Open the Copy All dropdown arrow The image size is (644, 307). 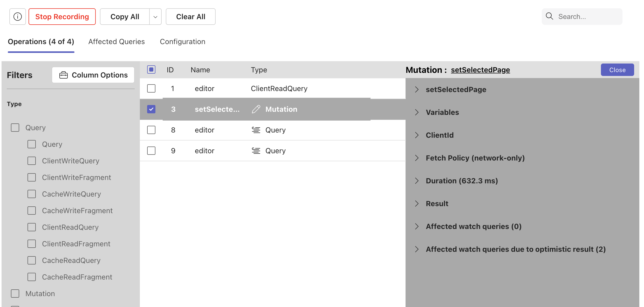tap(155, 17)
